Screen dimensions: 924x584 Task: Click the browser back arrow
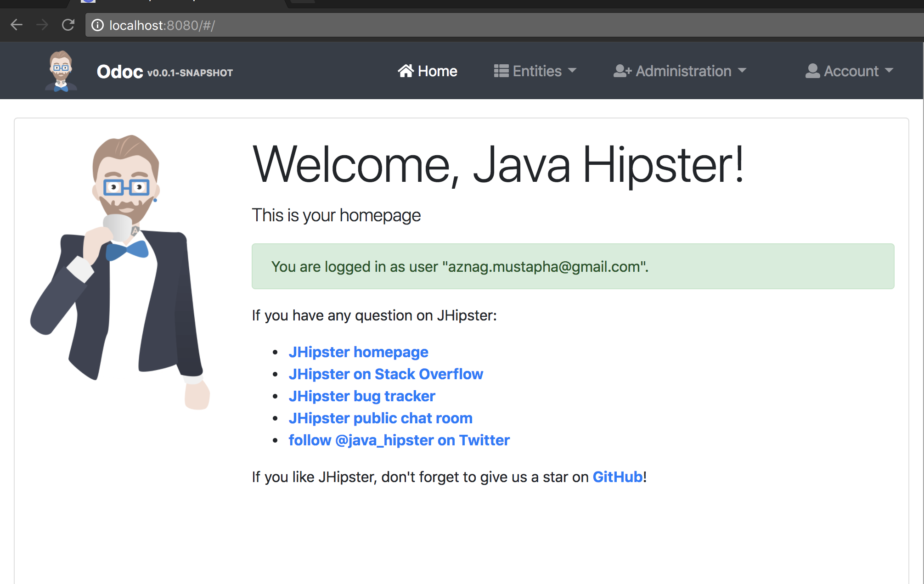pyautogui.click(x=17, y=25)
